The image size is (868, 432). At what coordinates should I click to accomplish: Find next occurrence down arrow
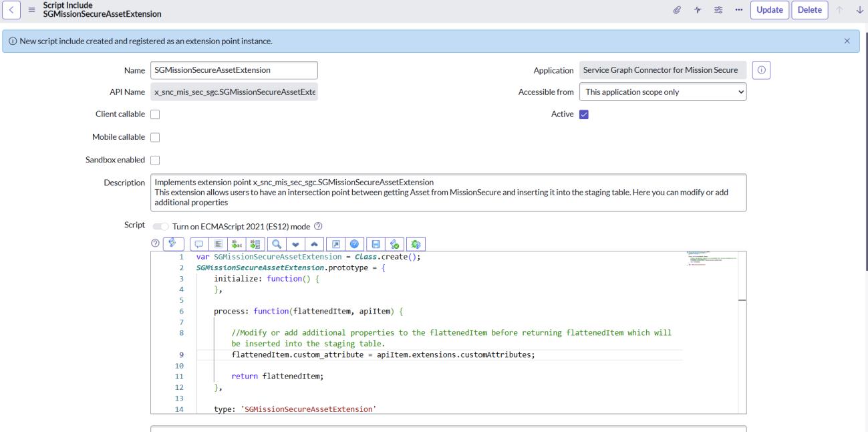pyautogui.click(x=295, y=244)
